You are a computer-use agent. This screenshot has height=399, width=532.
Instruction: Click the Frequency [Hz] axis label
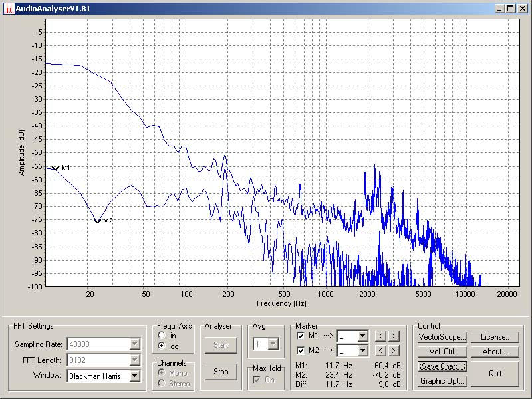pyautogui.click(x=281, y=303)
